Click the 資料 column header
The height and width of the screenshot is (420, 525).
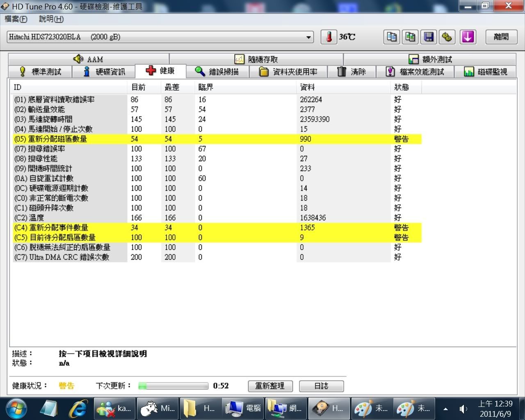pyautogui.click(x=343, y=87)
